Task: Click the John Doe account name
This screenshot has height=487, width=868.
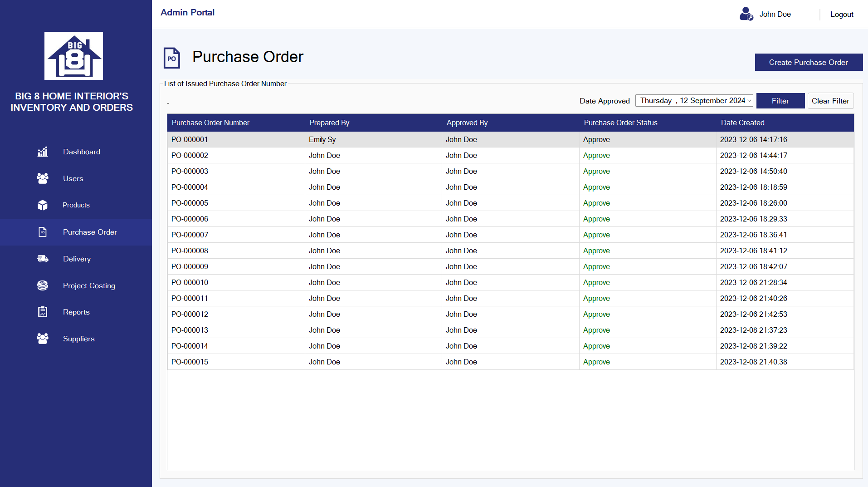Action: [775, 14]
